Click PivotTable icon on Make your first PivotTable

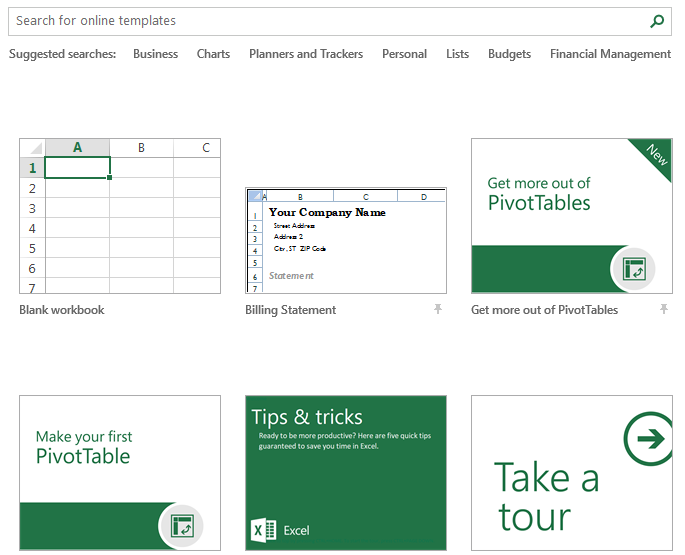(181, 526)
